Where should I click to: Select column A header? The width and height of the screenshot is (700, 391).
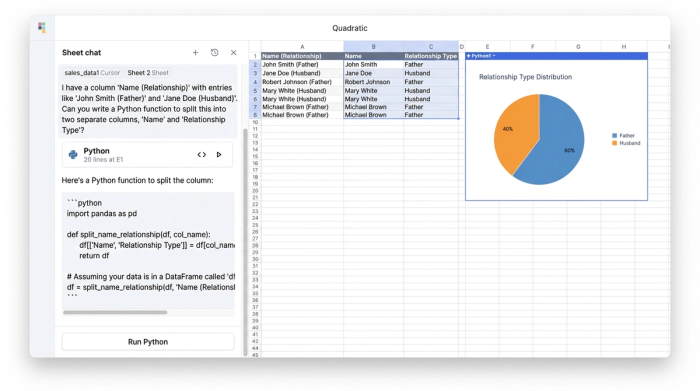coord(302,46)
